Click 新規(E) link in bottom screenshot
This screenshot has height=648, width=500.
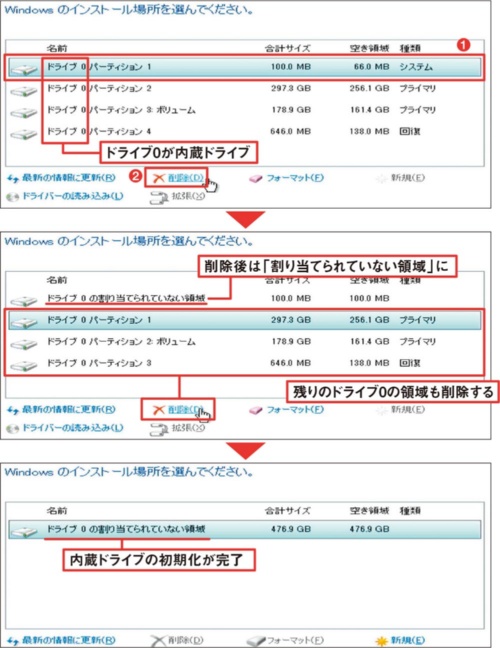click(408, 640)
